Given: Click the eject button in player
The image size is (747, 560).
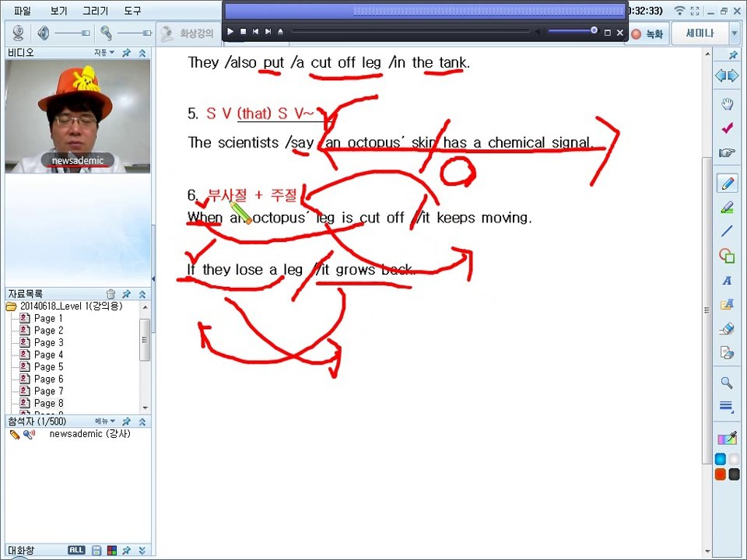Looking at the screenshot, I should pos(281,31).
